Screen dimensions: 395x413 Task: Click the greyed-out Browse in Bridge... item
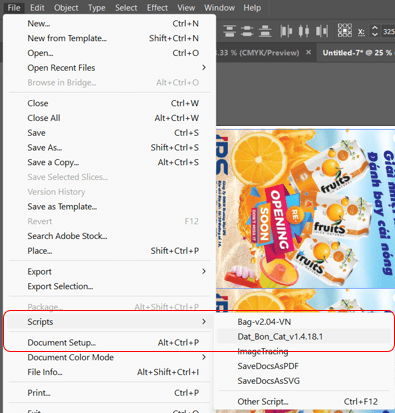110,82
